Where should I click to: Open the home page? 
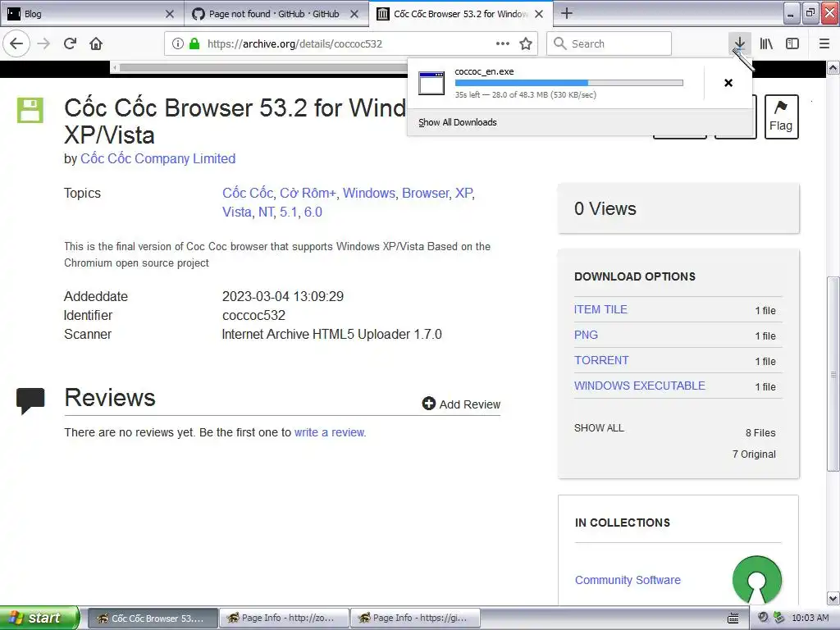(x=96, y=43)
